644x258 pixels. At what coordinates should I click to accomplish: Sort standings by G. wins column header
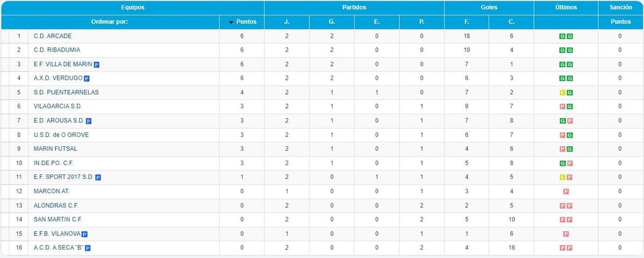click(x=332, y=22)
